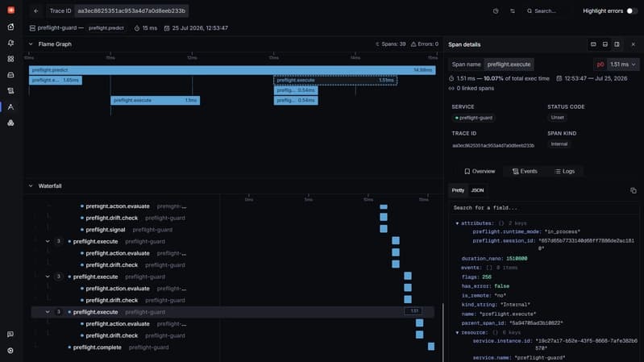Click the preflight.signal waterfall timeline bar
Image resolution: width=644 pixels, height=362 pixels.
(x=383, y=229)
